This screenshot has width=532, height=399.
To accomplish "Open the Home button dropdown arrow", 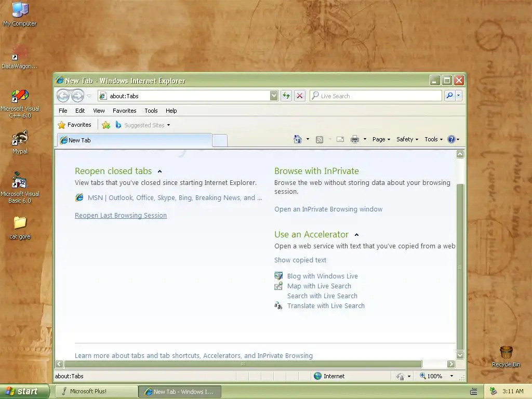I will 308,139.
